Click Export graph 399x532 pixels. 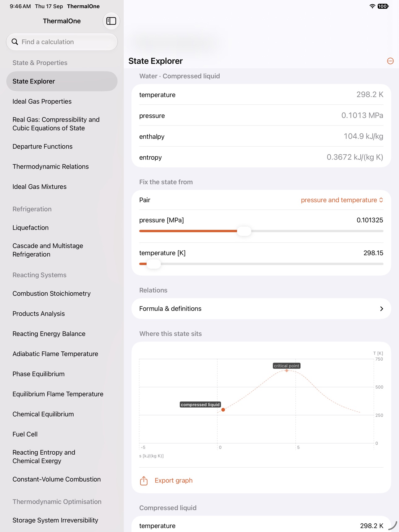(x=174, y=480)
